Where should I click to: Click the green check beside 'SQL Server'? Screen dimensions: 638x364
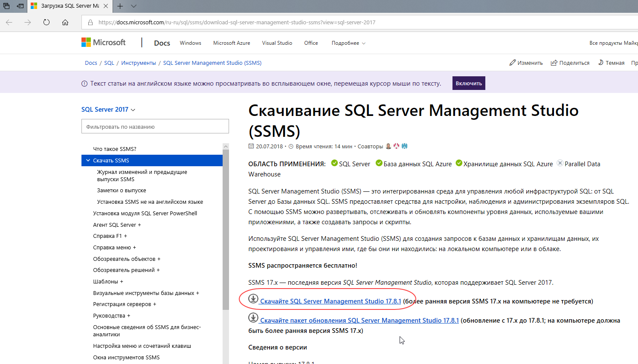coord(334,163)
